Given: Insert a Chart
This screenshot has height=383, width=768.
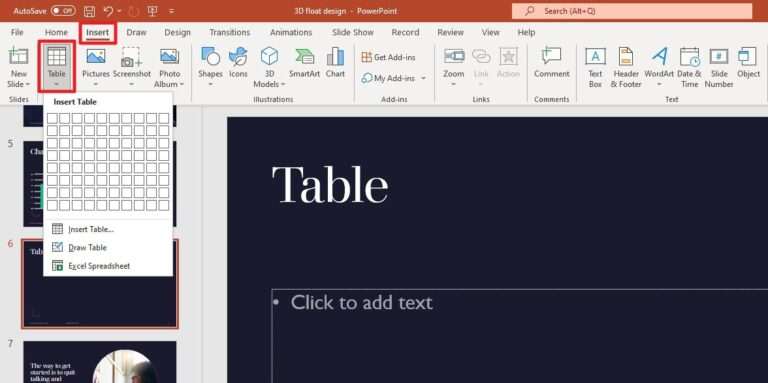Looking at the screenshot, I should pyautogui.click(x=335, y=63).
